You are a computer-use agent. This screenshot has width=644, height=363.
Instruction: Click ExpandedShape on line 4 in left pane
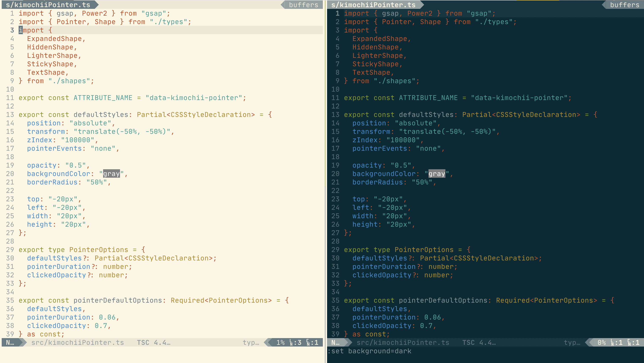tap(55, 39)
